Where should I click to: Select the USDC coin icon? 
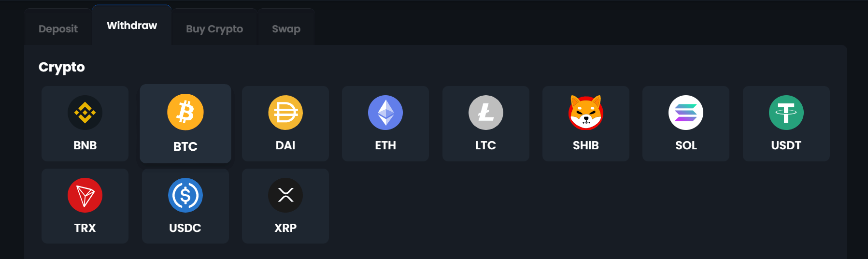click(185, 195)
